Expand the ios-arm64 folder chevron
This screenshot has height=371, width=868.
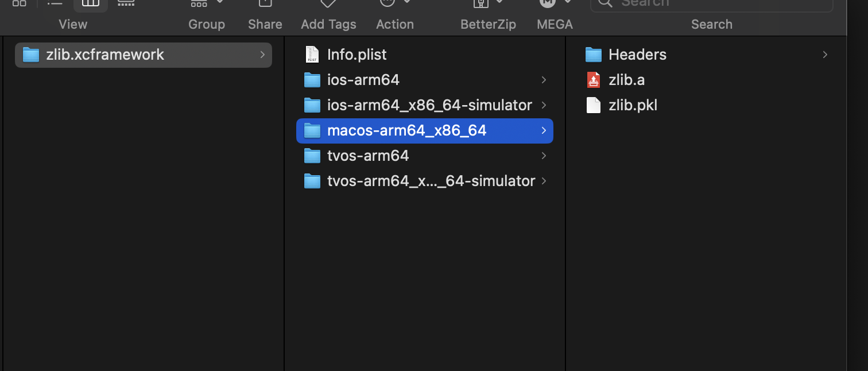click(x=543, y=80)
